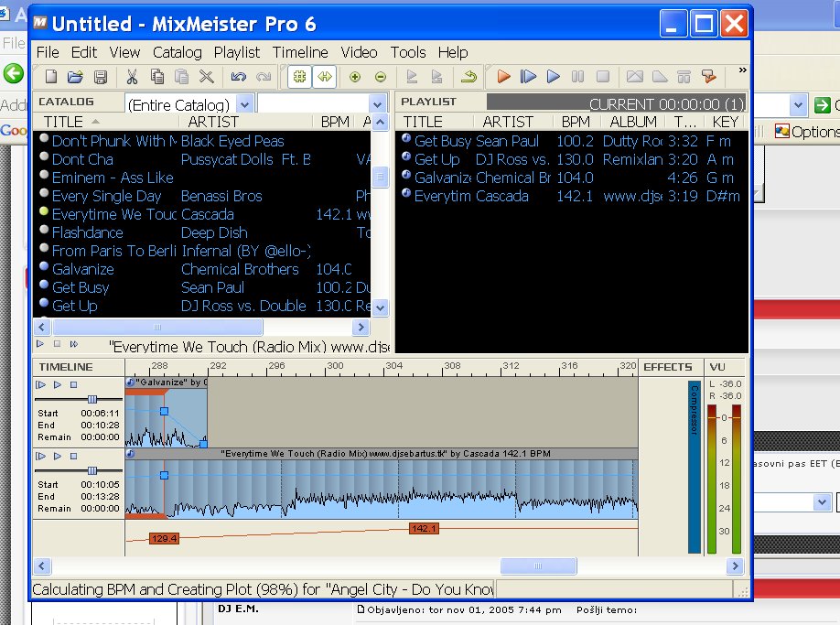Screen dimensions: 840x625
Task: Click the catalog vertical scrollbar down arrow
Action: [380, 308]
